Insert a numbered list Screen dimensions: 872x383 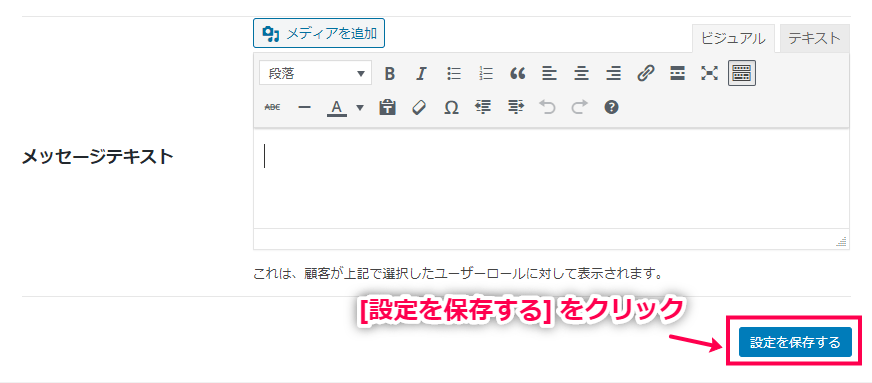(485, 73)
